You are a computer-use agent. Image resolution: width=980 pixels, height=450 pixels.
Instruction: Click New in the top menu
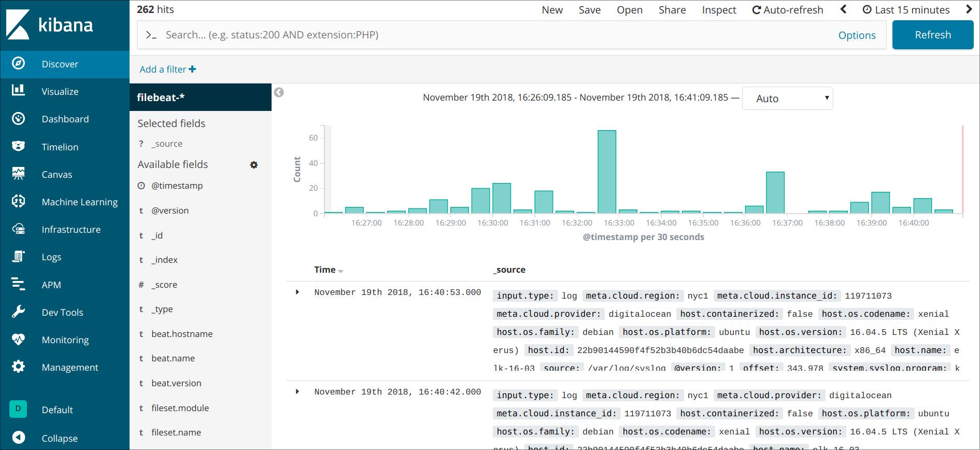552,10
